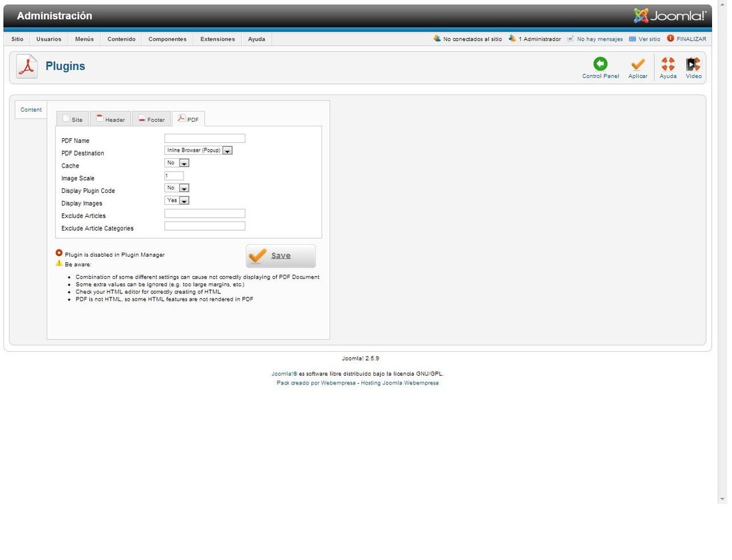Open the Cache dropdown

(x=176, y=163)
